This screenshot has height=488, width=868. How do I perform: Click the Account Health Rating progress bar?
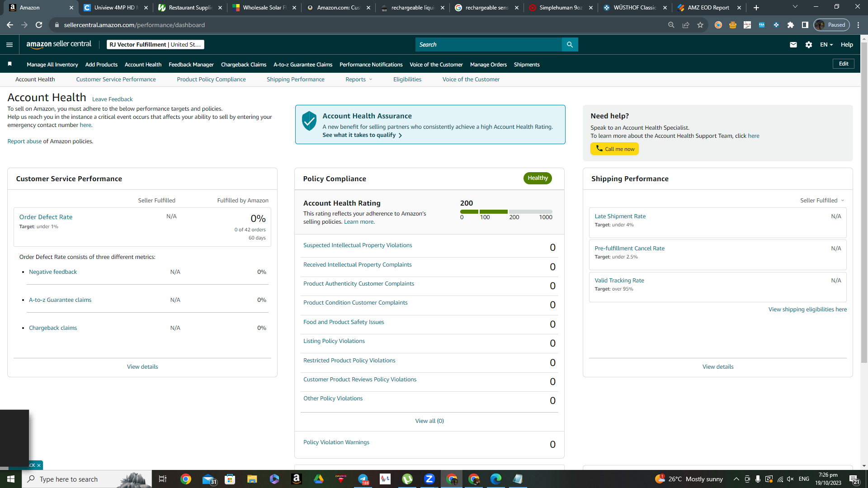[506, 211]
